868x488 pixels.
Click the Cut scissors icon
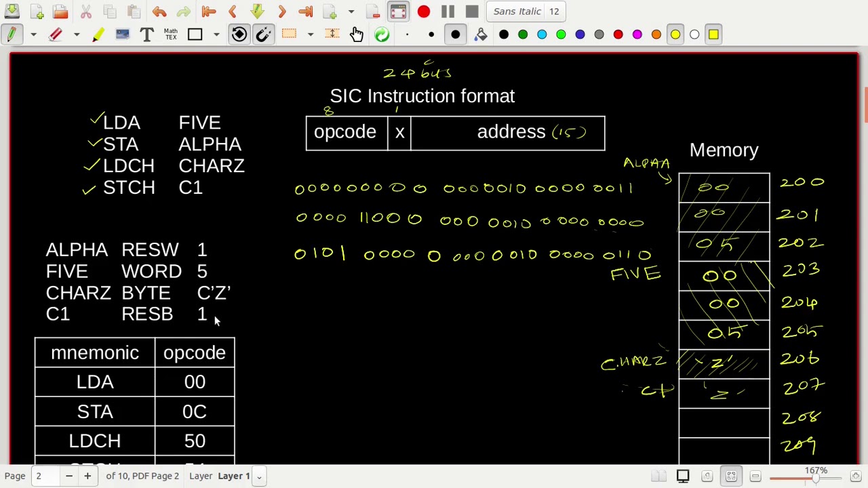tap(86, 12)
